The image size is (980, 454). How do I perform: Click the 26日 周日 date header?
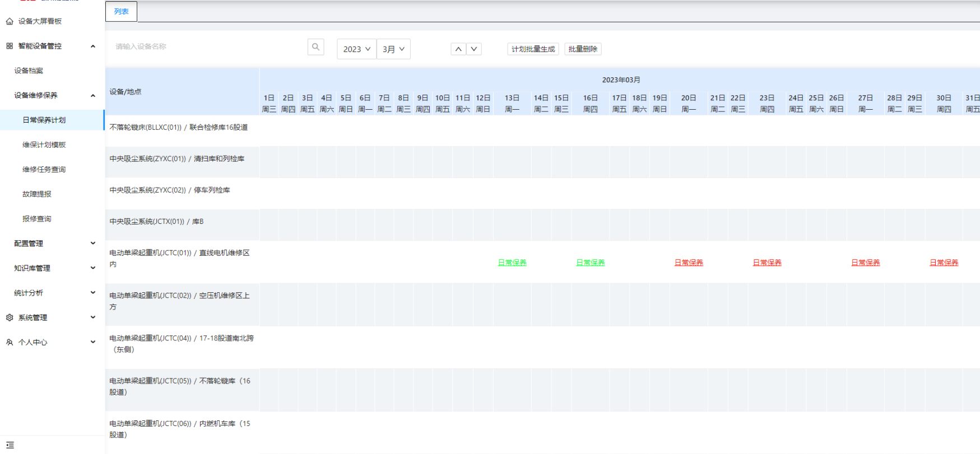coord(837,104)
